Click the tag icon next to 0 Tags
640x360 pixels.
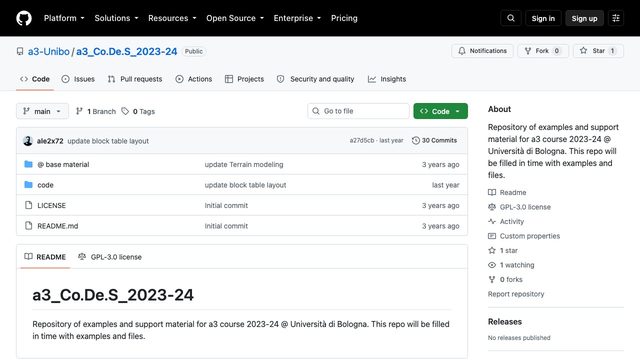[125, 111]
